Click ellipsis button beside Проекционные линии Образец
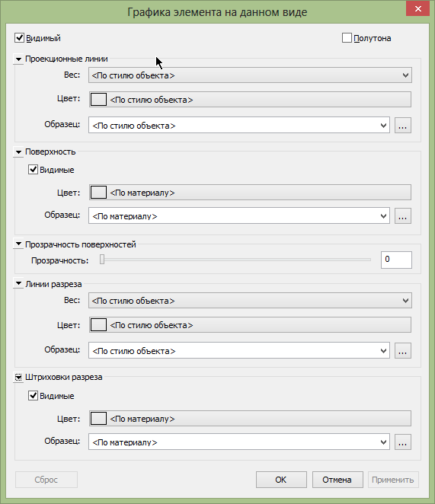435x504 pixels. coord(403,126)
